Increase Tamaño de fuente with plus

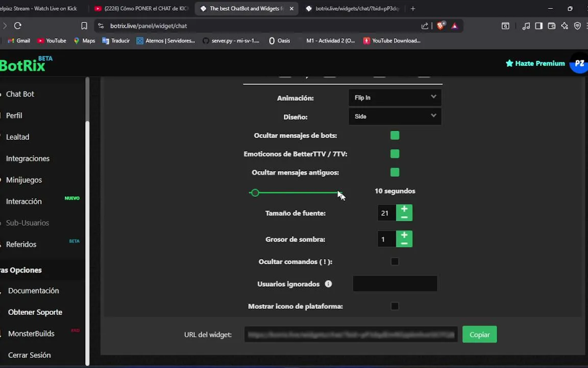tap(404, 209)
